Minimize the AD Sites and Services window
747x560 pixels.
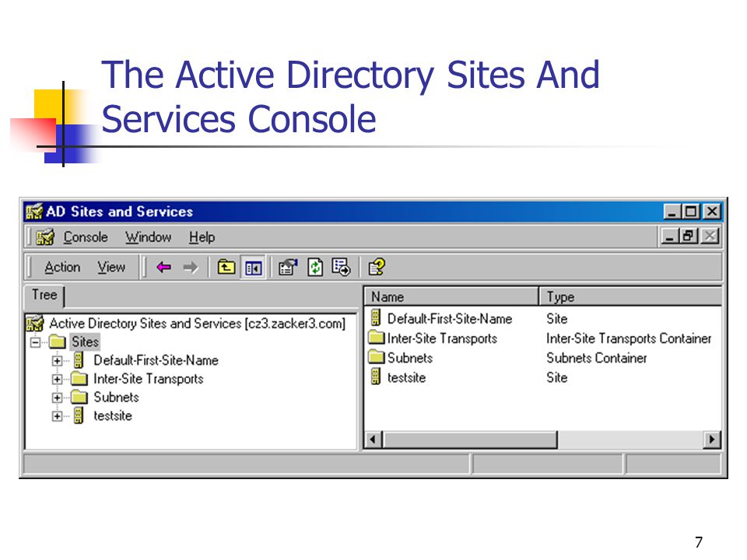pyautogui.click(x=672, y=212)
